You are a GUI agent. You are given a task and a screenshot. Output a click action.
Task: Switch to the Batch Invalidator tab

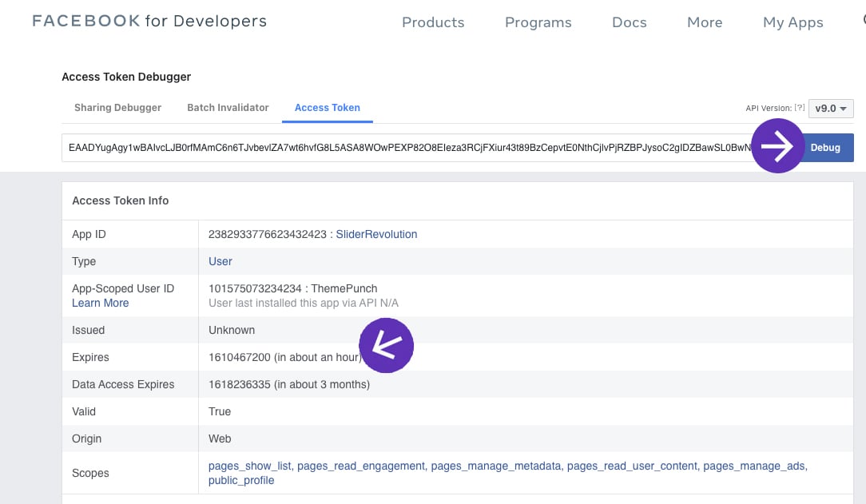pos(228,108)
